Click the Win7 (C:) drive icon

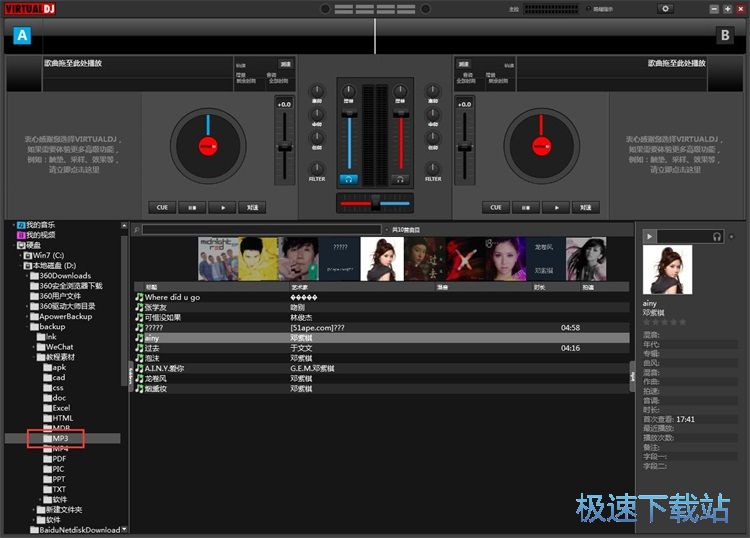(x=28, y=255)
